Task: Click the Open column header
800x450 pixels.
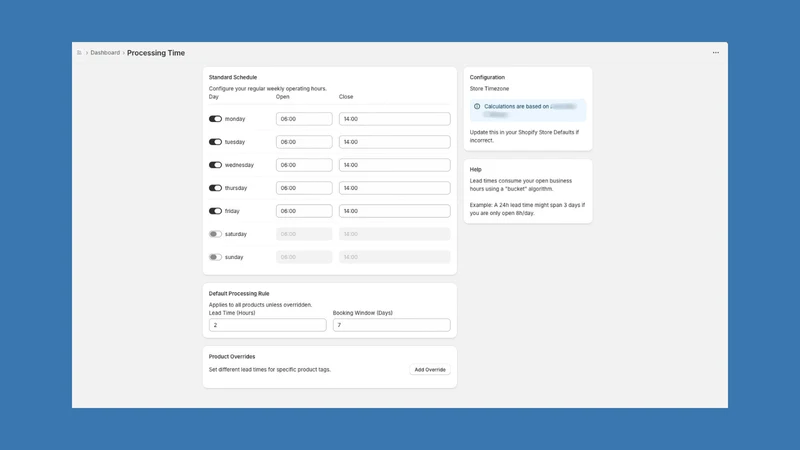Action: [283, 96]
